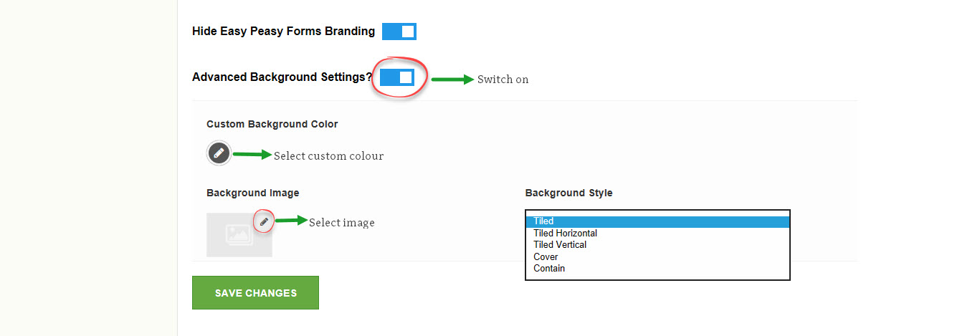
Task: Click the small pencil icon on Background Image
Action: point(264,222)
